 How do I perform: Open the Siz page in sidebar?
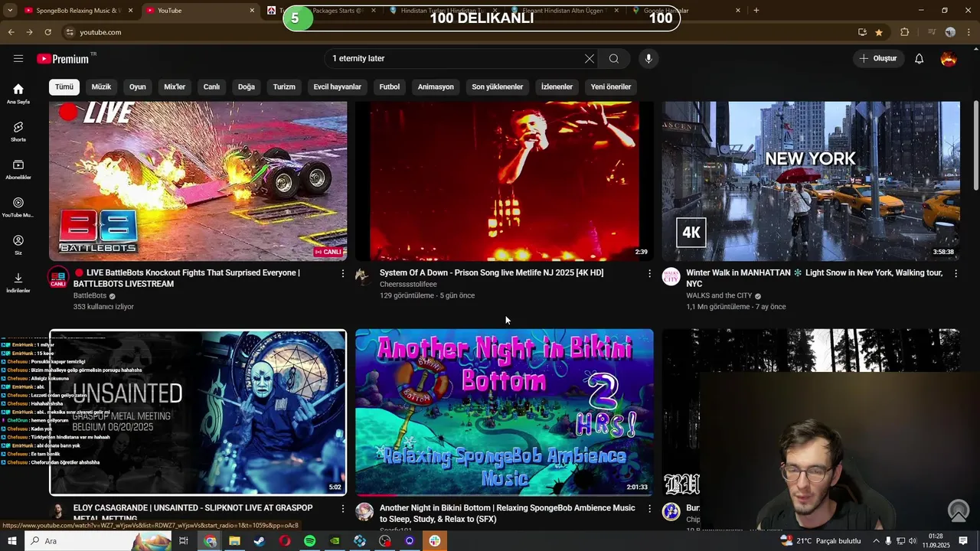[x=18, y=245]
